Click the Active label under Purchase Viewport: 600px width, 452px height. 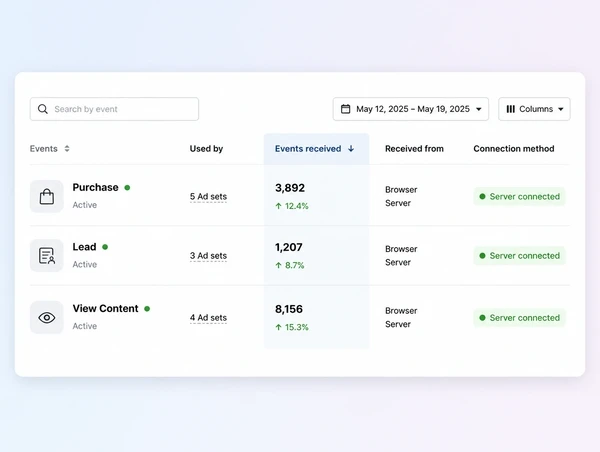(x=85, y=205)
